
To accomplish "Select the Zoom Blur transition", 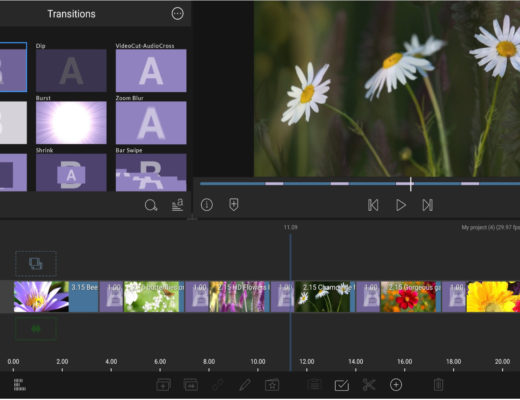I will (x=151, y=123).
